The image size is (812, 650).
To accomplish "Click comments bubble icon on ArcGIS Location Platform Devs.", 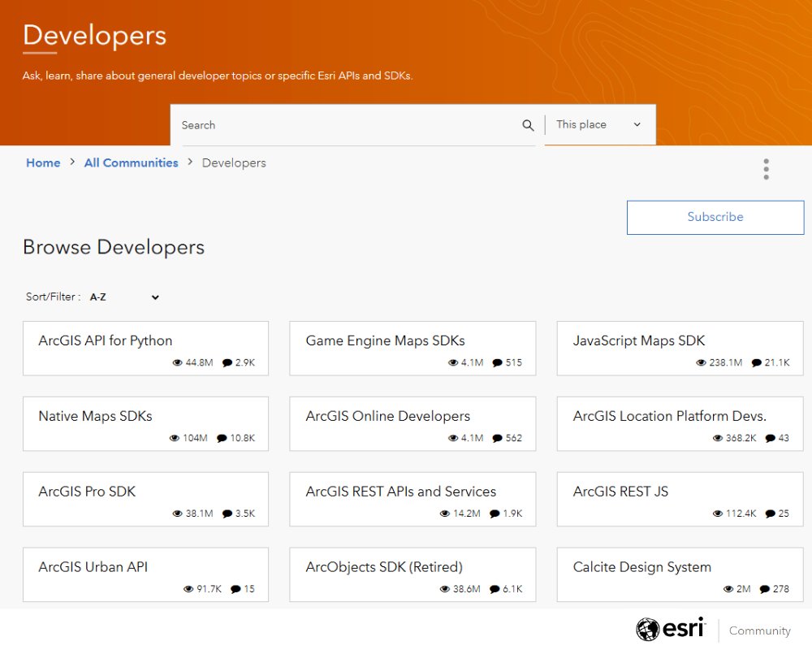I will (x=770, y=438).
